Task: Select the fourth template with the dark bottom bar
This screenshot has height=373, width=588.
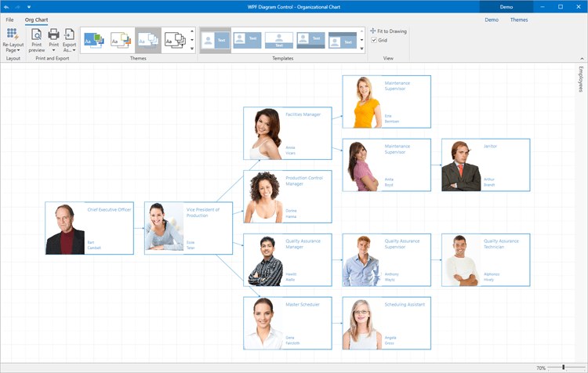Action: 310,40
